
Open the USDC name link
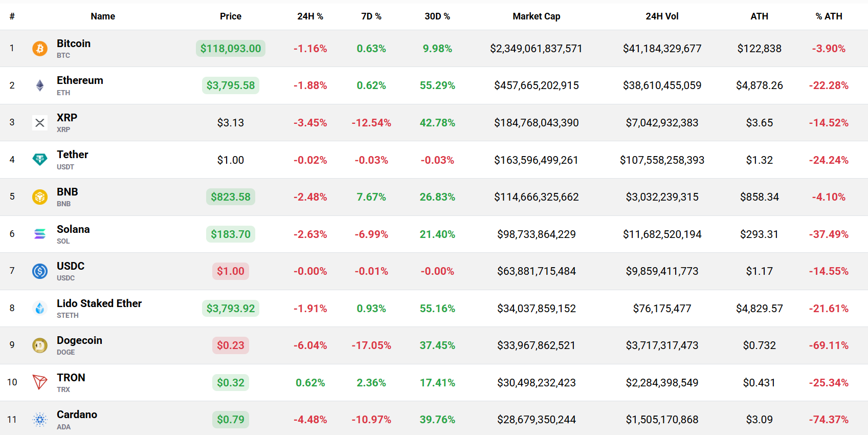click(71, 266)
